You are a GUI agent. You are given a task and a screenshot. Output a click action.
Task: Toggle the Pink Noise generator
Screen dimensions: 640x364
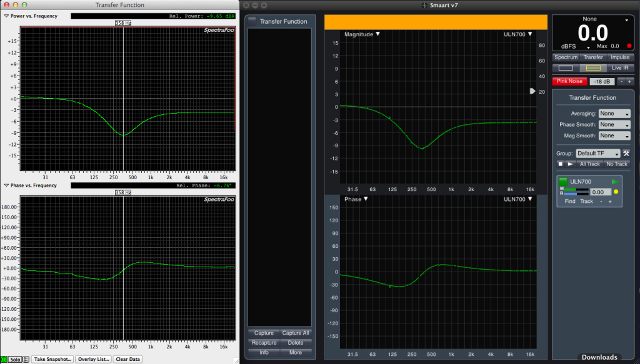569,81
